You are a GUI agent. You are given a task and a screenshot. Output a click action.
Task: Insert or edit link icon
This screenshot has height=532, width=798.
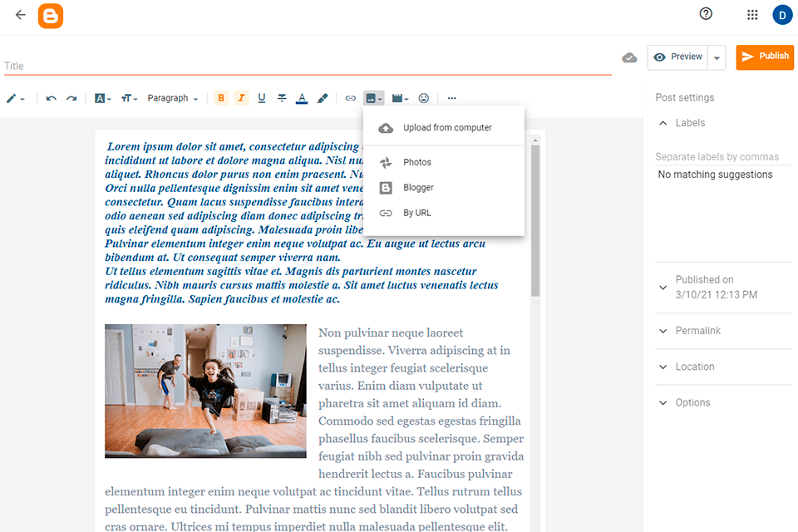(x=350, y=98)
